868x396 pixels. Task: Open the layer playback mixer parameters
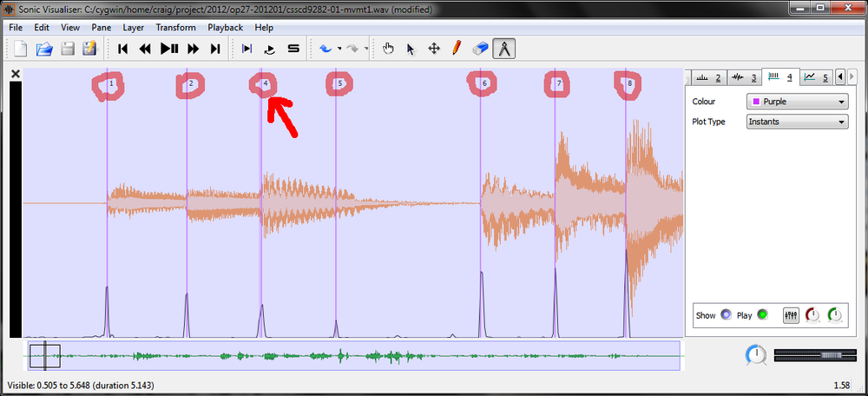[x=791, y=315]
